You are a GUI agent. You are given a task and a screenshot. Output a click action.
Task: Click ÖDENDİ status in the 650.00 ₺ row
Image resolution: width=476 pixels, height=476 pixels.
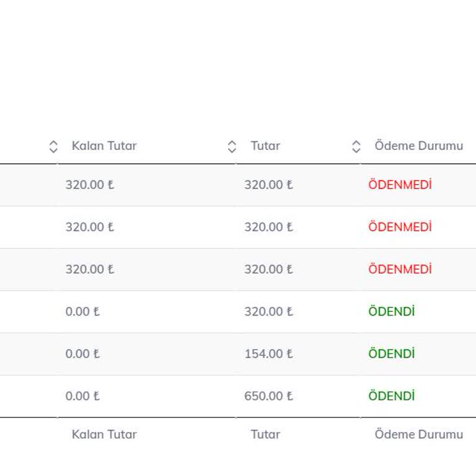[391, 396]
